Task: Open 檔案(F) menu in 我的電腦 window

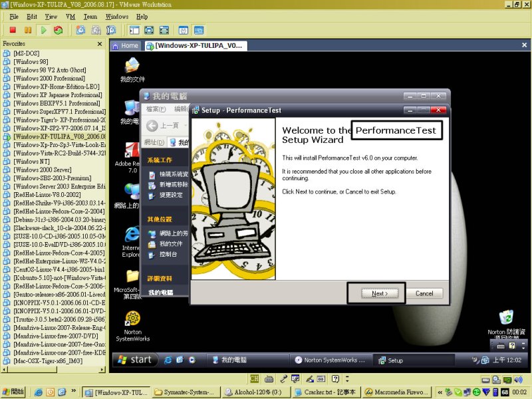Action: coord(156,109)
